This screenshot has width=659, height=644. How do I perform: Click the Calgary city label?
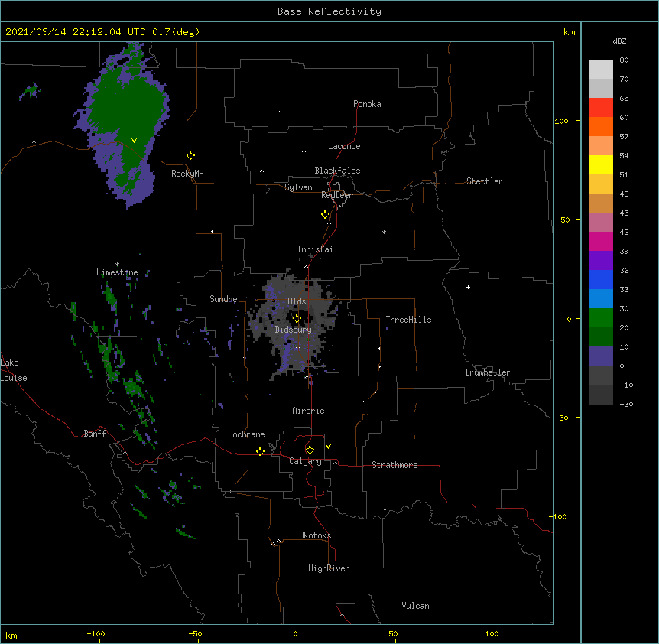[305, 461]
